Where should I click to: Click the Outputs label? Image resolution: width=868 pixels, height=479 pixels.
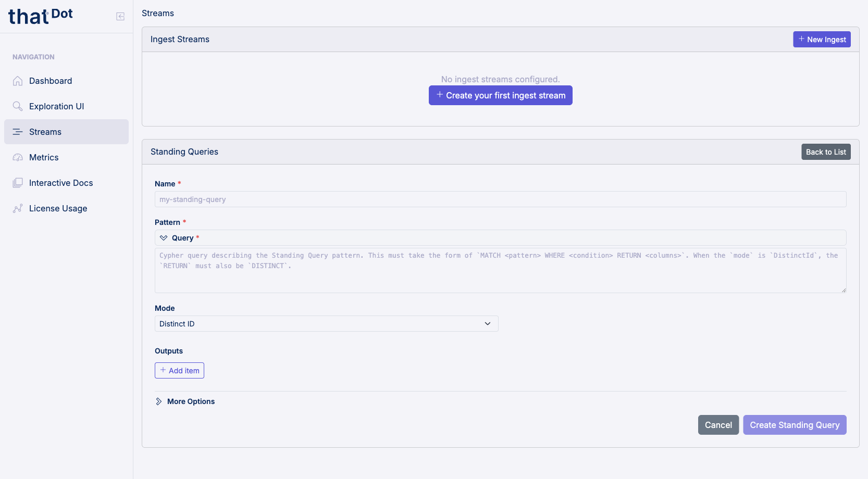click(169, 351)
